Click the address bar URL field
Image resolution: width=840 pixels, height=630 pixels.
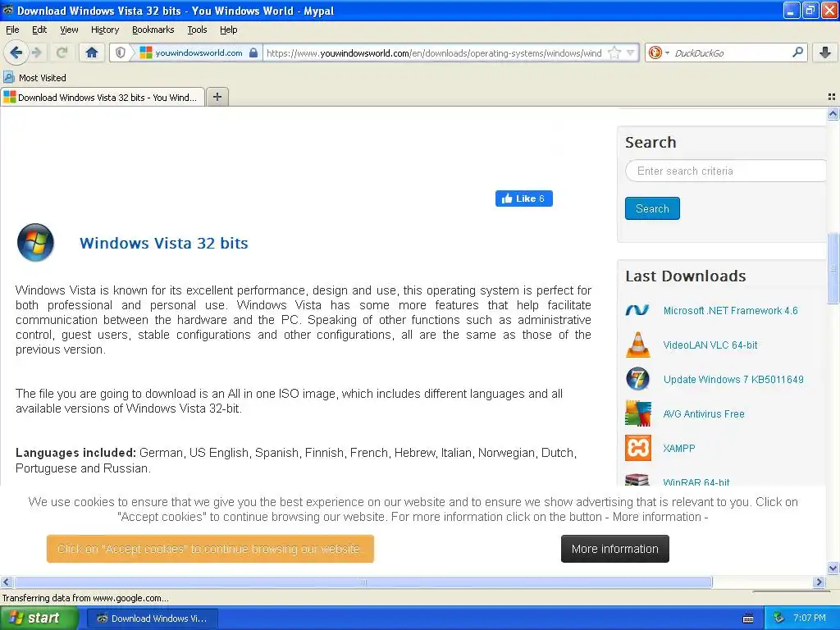point(434,52)
